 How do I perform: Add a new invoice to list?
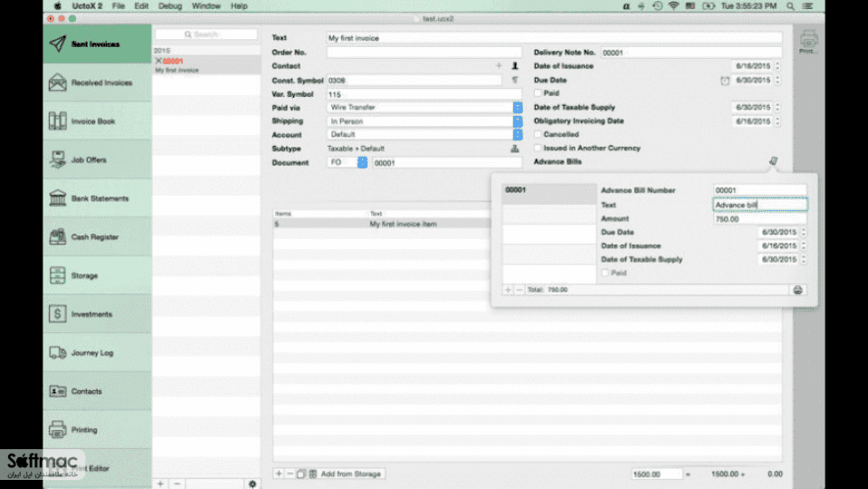pos(160,484)
